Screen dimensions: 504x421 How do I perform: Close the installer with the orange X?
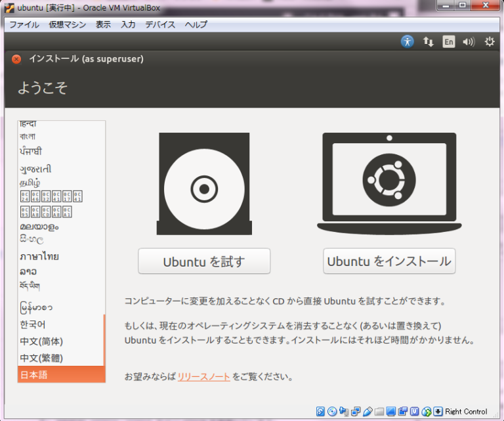16,59
